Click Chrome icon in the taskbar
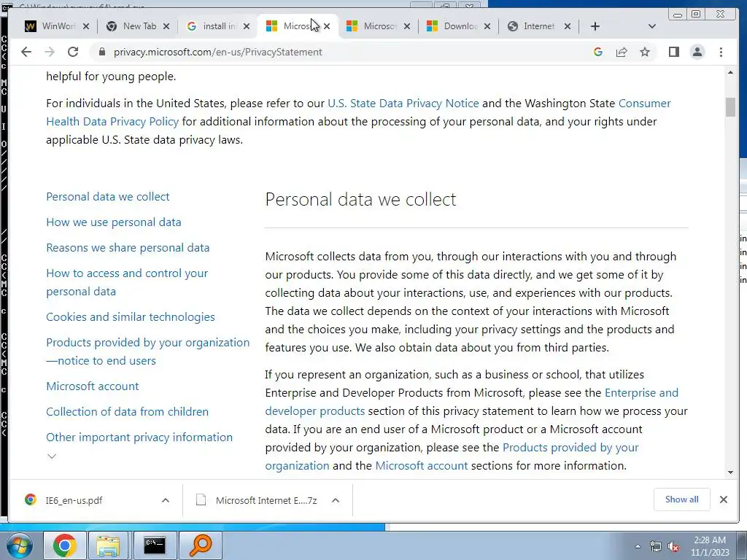747x560 pixels. tap(65, 545)
